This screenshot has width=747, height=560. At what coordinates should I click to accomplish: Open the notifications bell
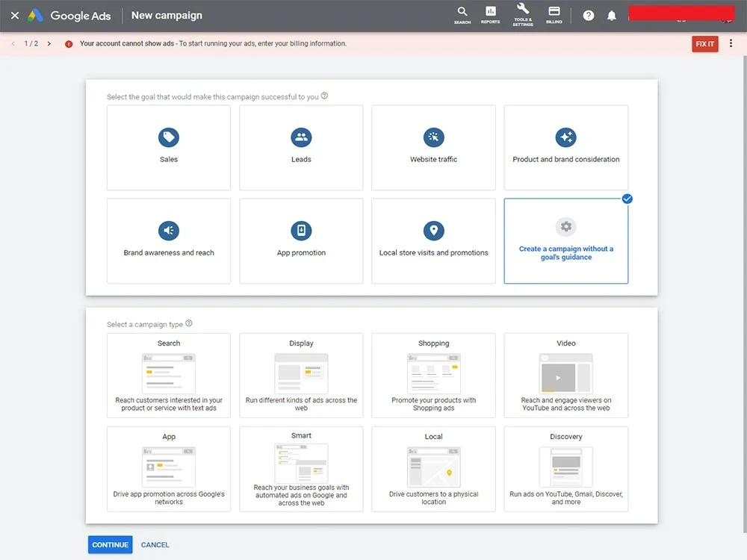click(612, 16)
